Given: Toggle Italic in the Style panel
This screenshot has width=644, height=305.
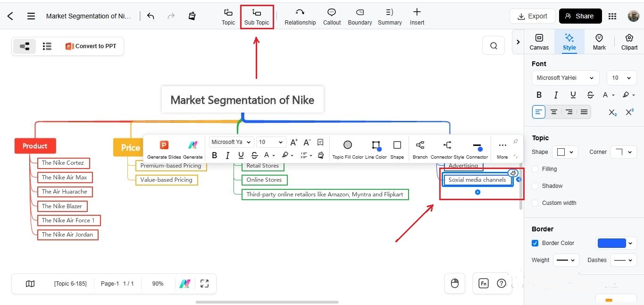Looking at the screenshot, I should (x=556, y=95).
